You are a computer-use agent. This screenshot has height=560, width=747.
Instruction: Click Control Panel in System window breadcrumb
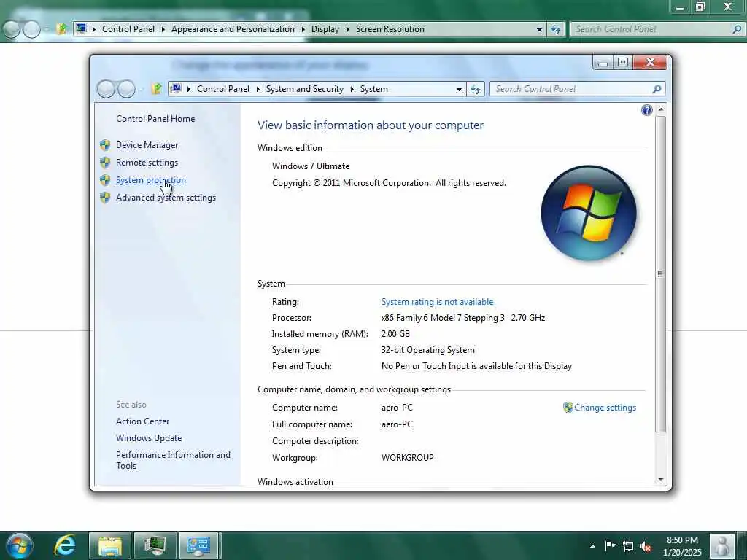(223, 89)
